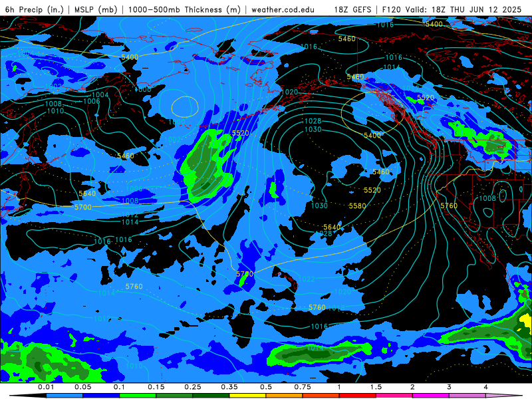Image resolution: width=532 pixels, height=399 pixels.
Task: Click the '0.5' legend value
Action: 266,387
